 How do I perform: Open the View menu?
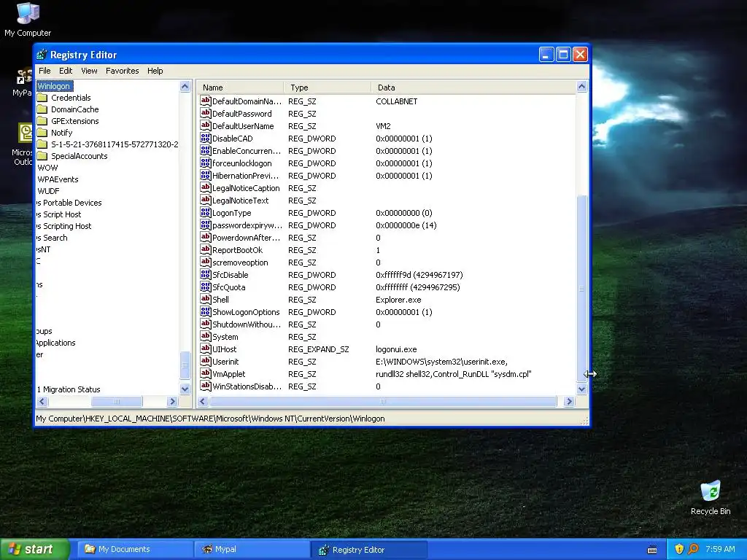pyautogui.click(x=89, y=71)
